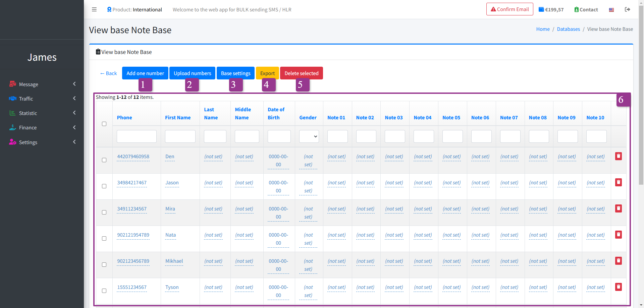Click trash icon for Jason's row
644x308 pixels.
pyautogui.click(x=619, y=182)
